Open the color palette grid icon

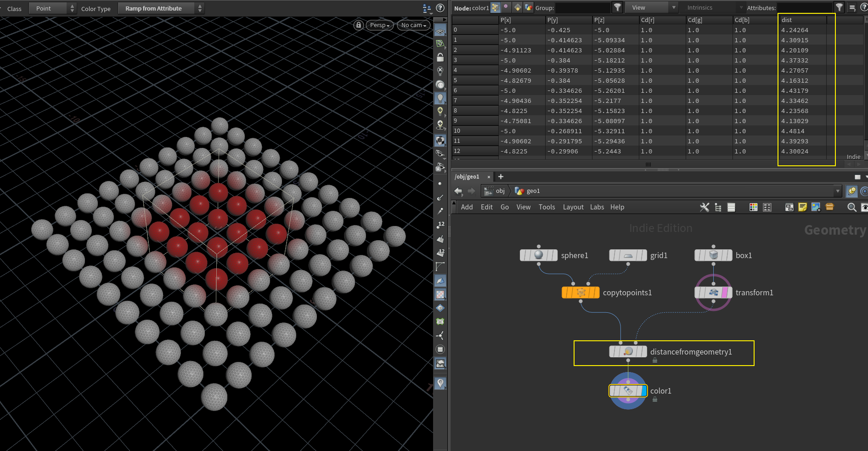click(x=753, y=207)
